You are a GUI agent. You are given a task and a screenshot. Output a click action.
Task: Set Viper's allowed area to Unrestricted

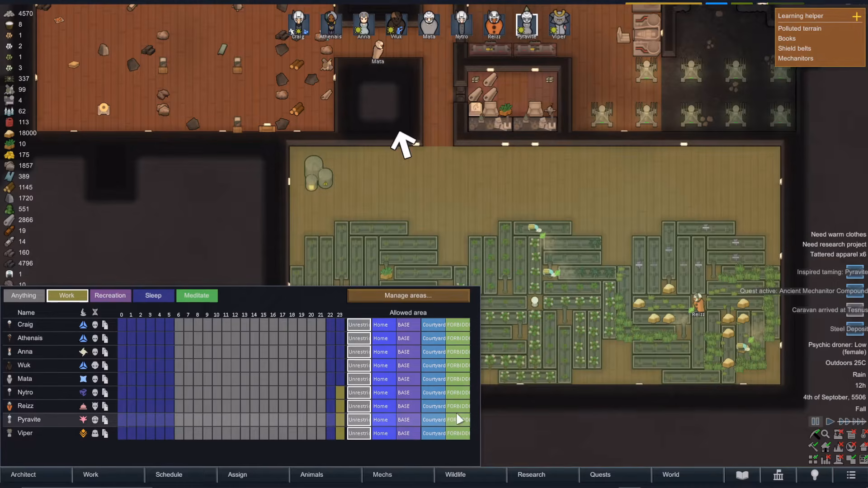(x=359, y=433)
